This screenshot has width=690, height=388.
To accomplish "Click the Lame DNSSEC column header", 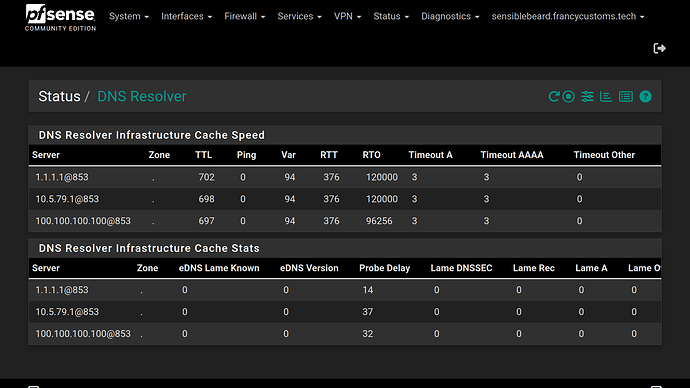I will (x=461, y=268).
